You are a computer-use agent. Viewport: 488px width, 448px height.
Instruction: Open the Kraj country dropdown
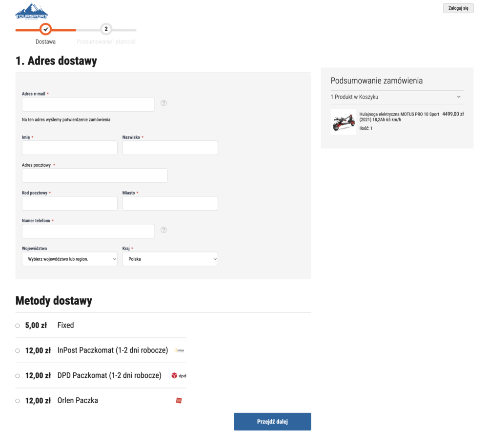[x=170, y=259]
